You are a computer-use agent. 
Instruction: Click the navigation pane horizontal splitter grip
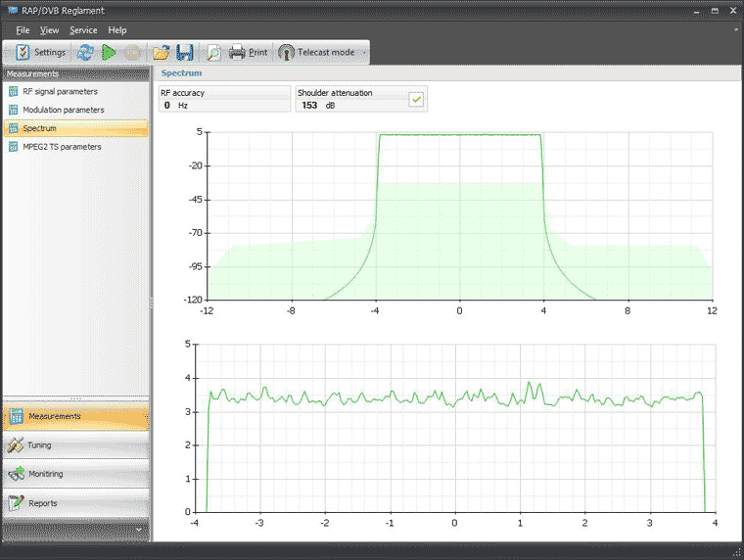click(x=74, y=398)
